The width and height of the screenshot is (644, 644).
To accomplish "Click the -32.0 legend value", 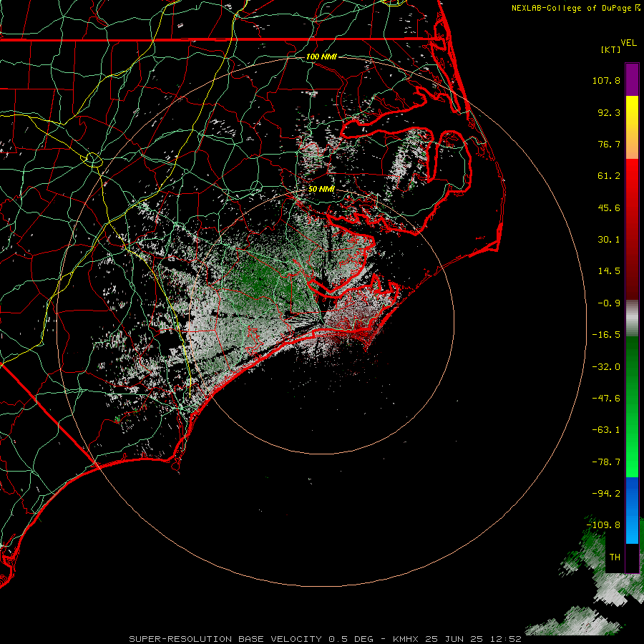I will (x=606, y=367).
